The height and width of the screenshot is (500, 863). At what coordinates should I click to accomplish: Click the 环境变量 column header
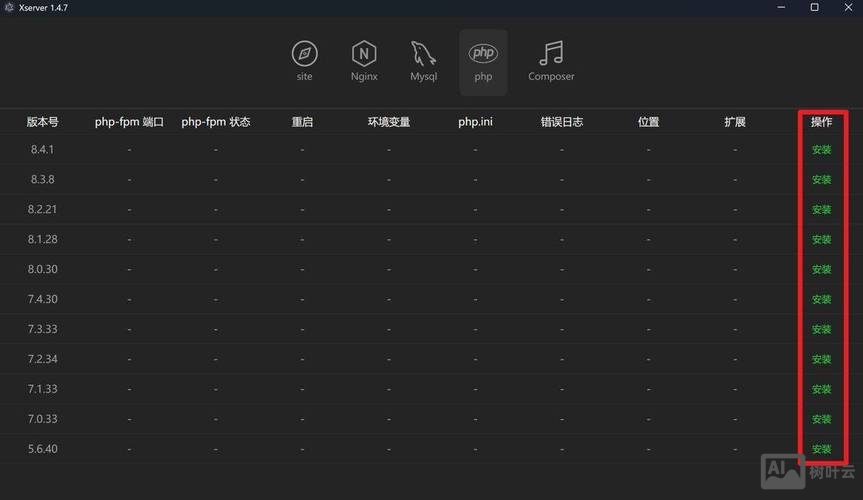click(x=389, y=122)
